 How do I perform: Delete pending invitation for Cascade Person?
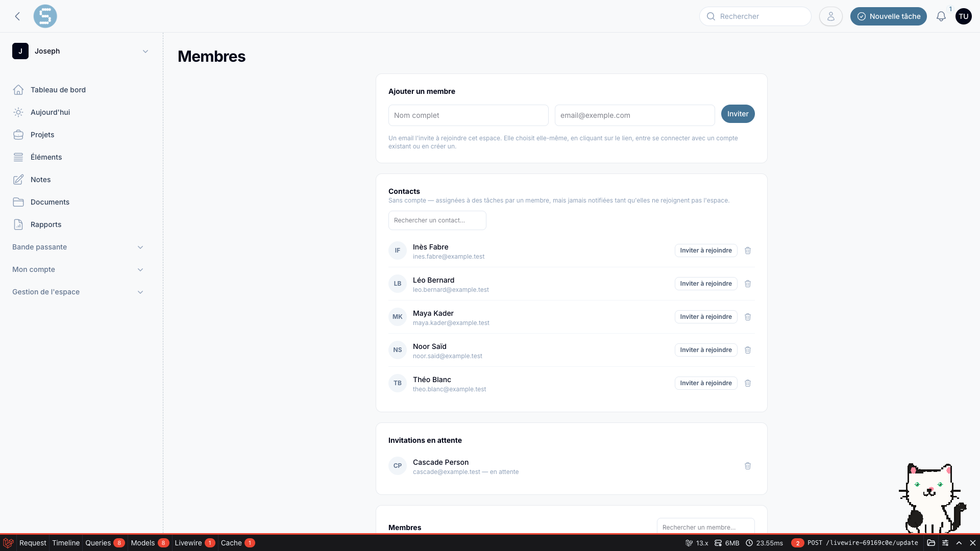(747, 466)
